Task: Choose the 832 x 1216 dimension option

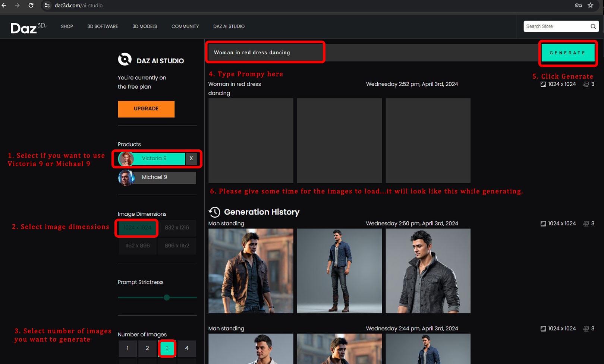Action: 177,228
